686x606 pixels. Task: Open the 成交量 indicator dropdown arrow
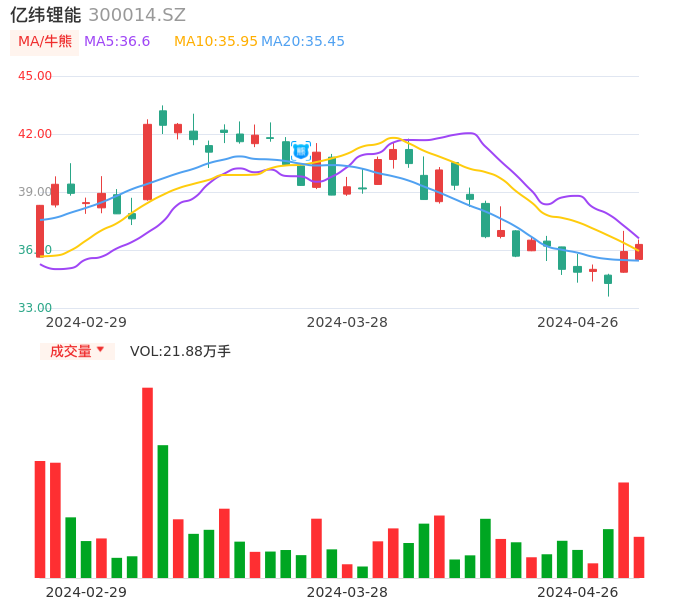click(100, 350)
